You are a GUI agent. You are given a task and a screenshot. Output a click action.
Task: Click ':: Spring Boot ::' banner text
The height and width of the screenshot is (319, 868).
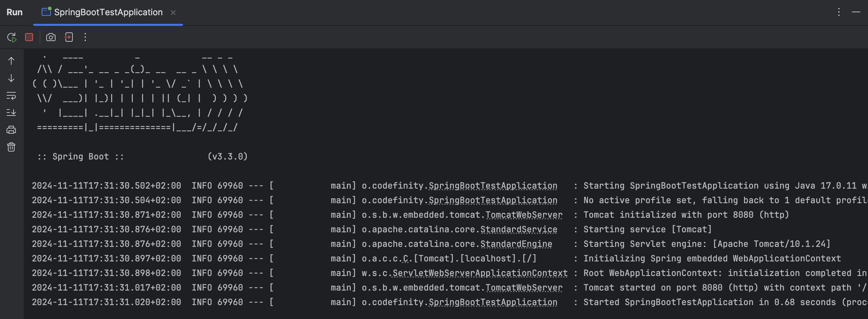tap(81, 157)
